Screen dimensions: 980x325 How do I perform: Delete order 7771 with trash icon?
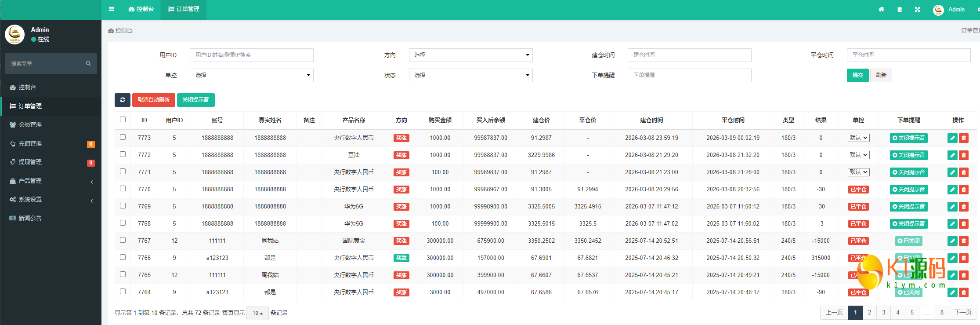pos(964,172)
